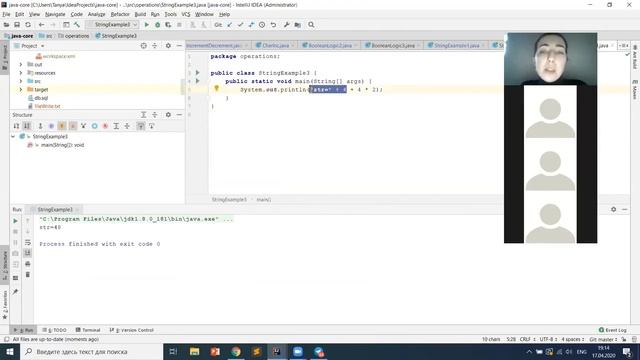The height and width of the screenshot is (360, 640).
Task: Locate opened file in Project panel
Action: tap(144, 46)
